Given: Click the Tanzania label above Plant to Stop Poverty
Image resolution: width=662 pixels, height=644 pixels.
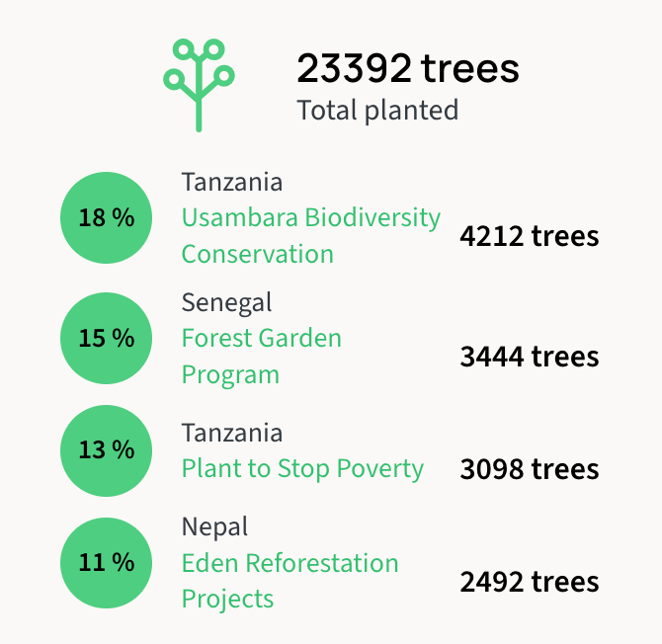Looking at the screenshot, I should pos(231,433).
